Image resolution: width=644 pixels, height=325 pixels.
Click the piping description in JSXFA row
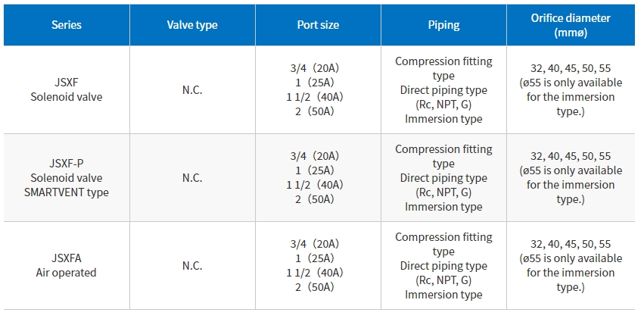(x=443, y=265)
